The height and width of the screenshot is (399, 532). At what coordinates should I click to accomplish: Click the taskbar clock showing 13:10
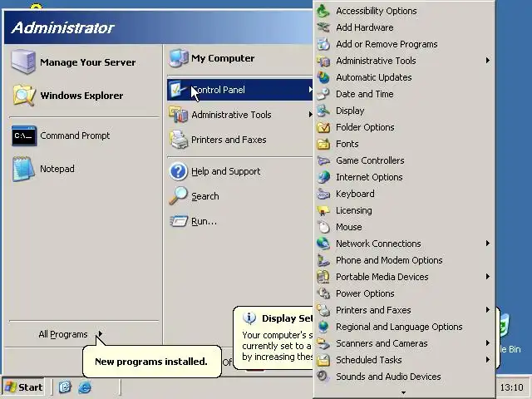(512, 387)
